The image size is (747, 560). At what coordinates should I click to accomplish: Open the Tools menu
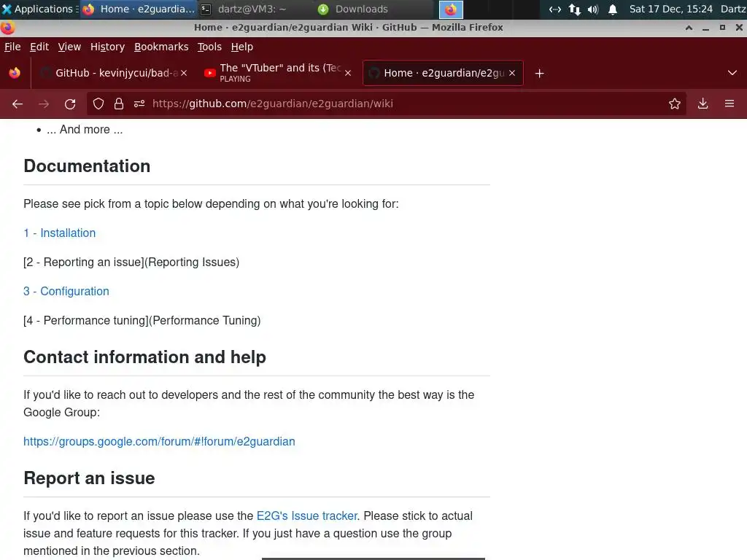[209, 47]
